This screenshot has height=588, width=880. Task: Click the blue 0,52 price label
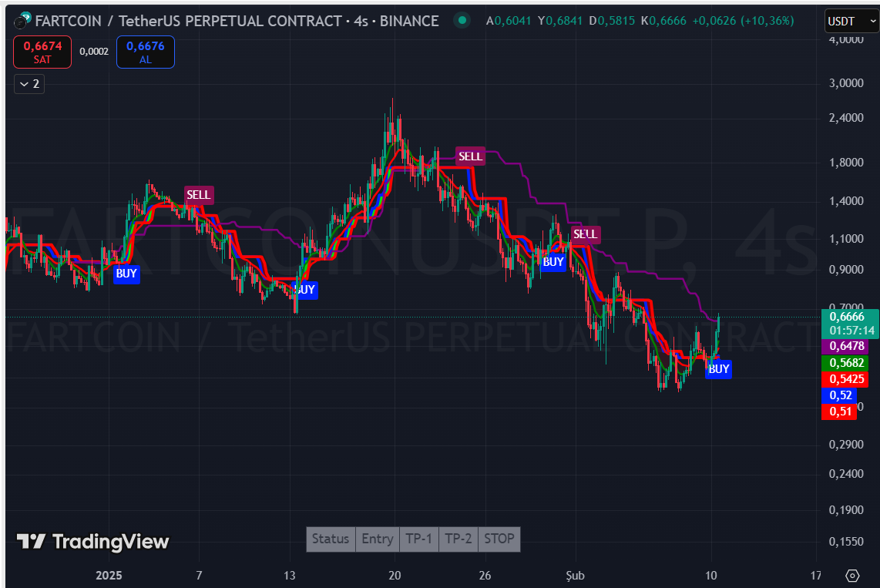840,395
